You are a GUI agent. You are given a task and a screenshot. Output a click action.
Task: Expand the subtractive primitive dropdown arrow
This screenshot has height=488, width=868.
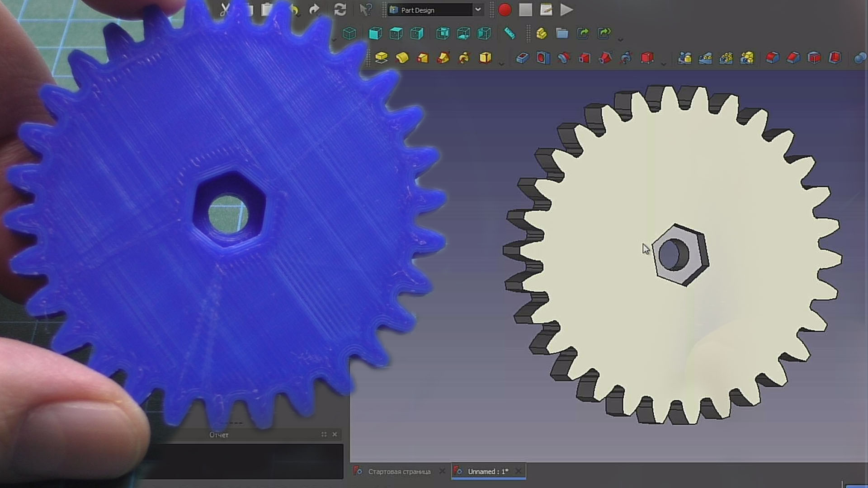click(x=664, y=64)
